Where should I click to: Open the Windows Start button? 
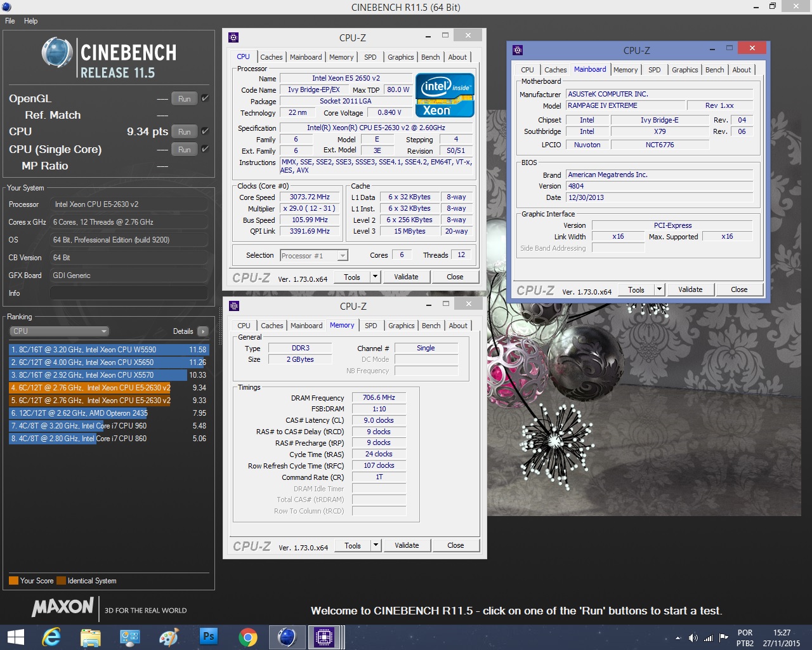(16, 637)
